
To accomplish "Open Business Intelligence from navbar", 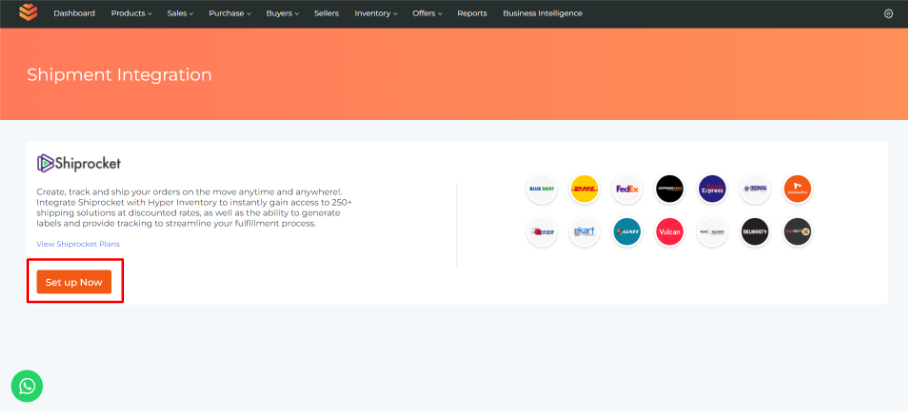I will click(543, 13).
